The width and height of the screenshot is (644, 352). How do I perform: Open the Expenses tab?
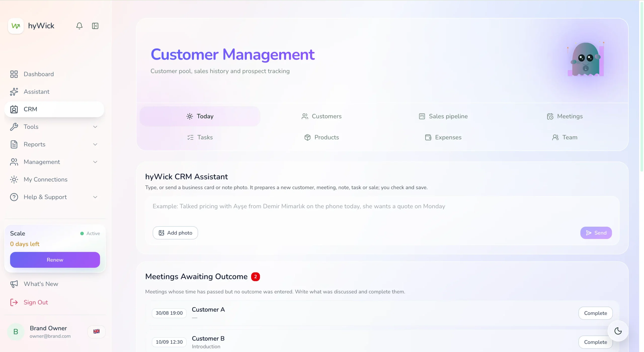point(443,137)
